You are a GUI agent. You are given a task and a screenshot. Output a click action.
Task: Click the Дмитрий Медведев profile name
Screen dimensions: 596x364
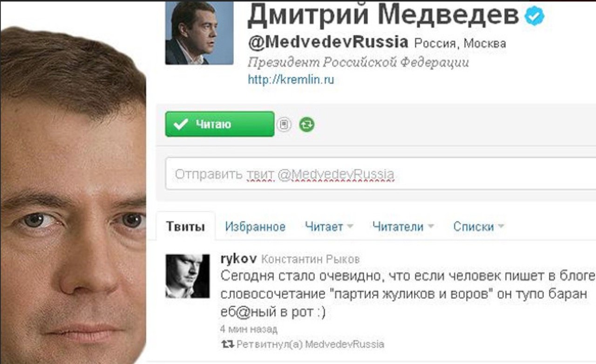tap(383, 16)
